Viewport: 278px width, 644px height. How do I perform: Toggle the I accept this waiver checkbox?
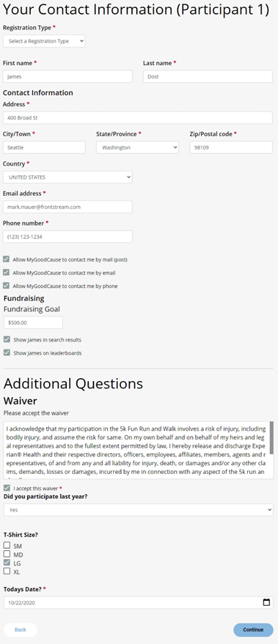(x=6, y=488)
